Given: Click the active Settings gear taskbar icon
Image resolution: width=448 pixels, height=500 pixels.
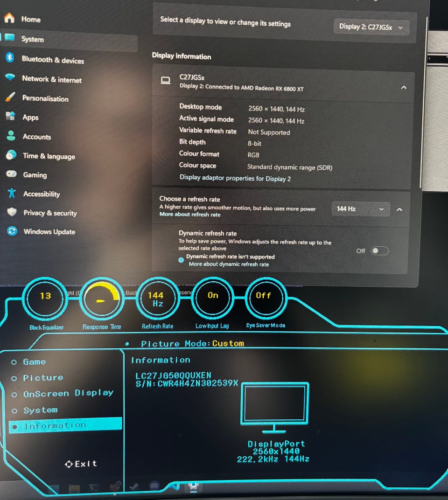Looking at the screenshot, I should coord(193,486).
